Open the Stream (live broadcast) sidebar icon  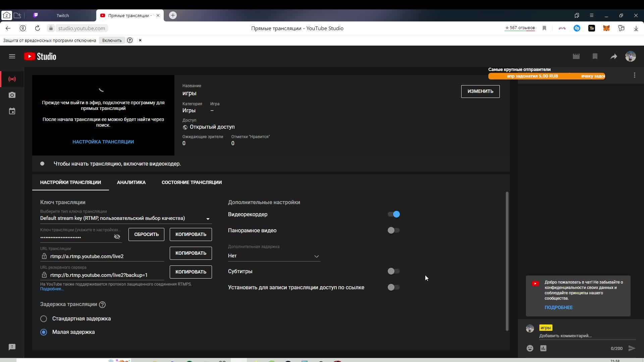[x=12, y=79]
